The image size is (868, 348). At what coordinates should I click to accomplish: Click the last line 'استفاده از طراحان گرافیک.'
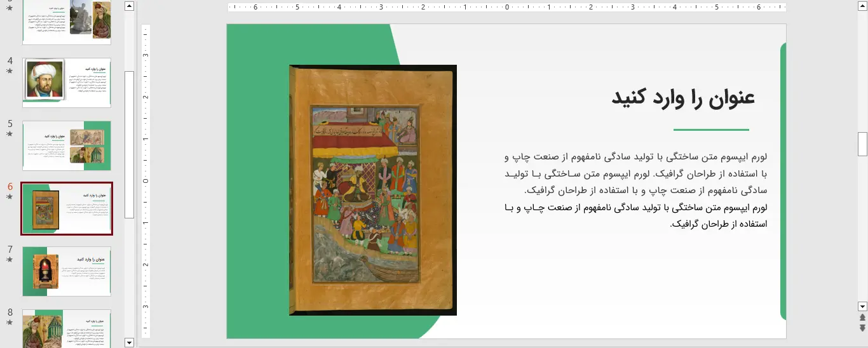(x=719, y=224)
